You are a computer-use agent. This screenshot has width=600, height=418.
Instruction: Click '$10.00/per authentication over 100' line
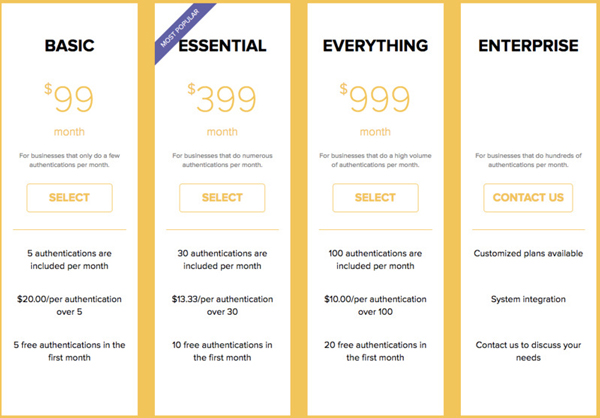click(376, 305)
